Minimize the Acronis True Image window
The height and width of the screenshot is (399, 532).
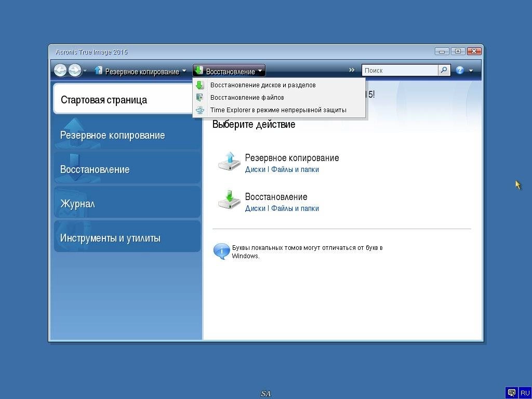coord(442,51)
